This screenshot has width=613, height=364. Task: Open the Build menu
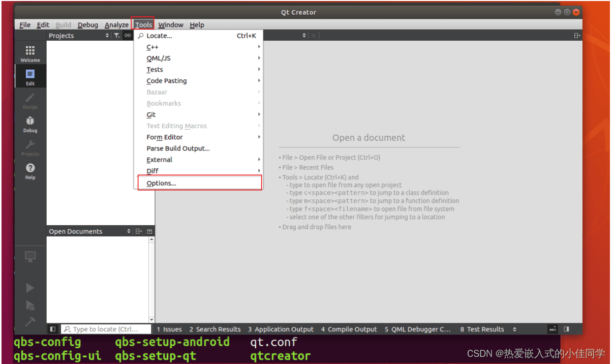tap(64, 25)
